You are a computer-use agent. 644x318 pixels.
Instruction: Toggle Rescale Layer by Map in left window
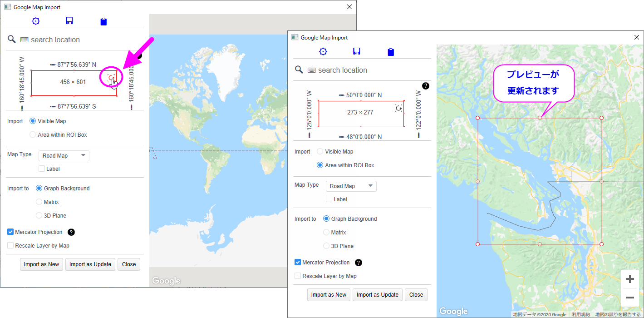click(x=10, y=246)
